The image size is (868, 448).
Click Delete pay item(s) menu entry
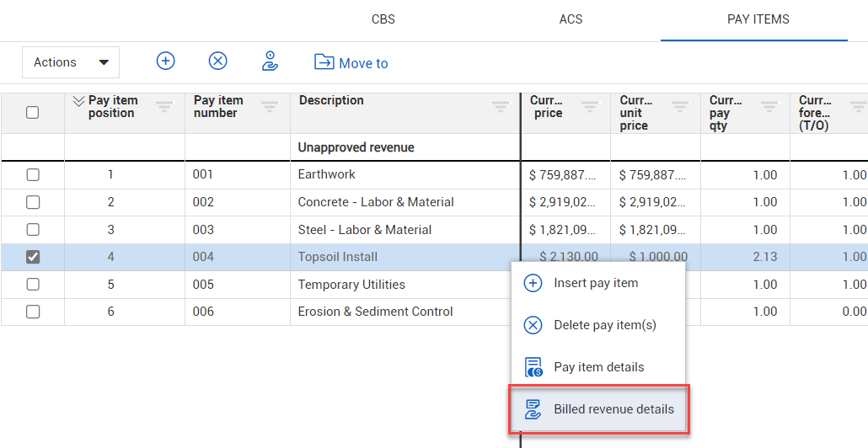tap(604, 325)
